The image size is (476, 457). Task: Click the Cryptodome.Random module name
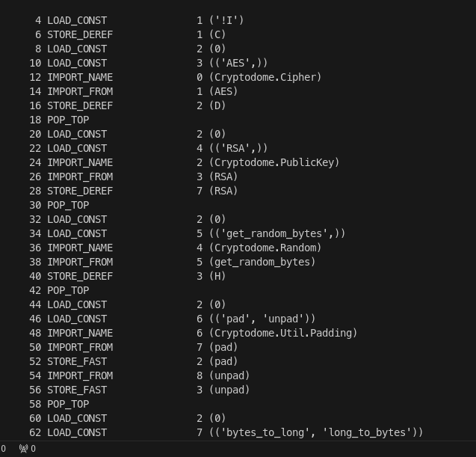pos(265,248)
